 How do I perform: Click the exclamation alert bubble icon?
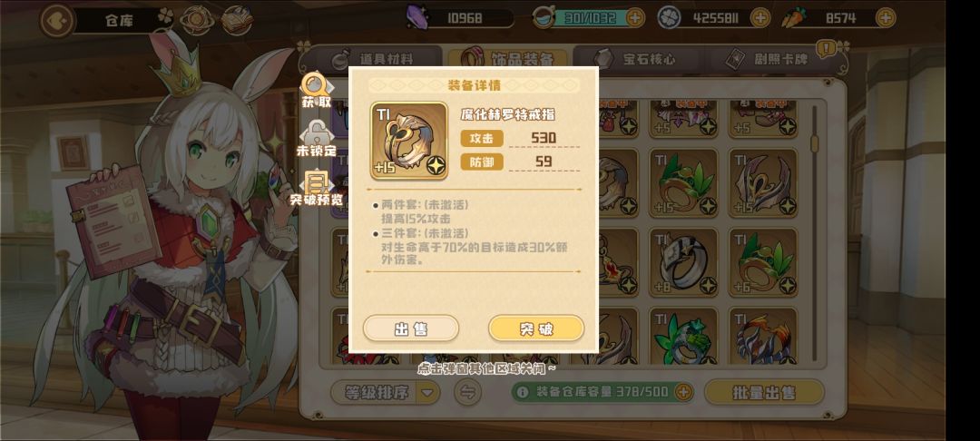[x=827, y=48]
